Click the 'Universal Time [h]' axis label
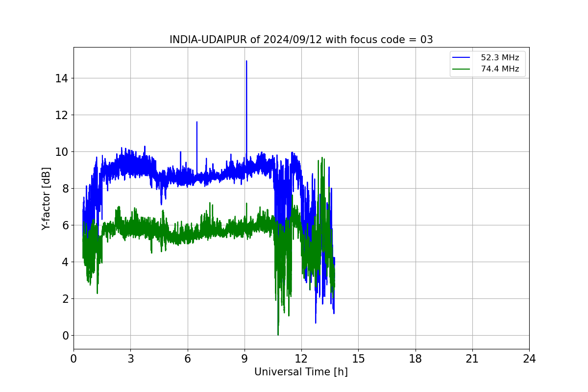 click(x=301, y=372)
